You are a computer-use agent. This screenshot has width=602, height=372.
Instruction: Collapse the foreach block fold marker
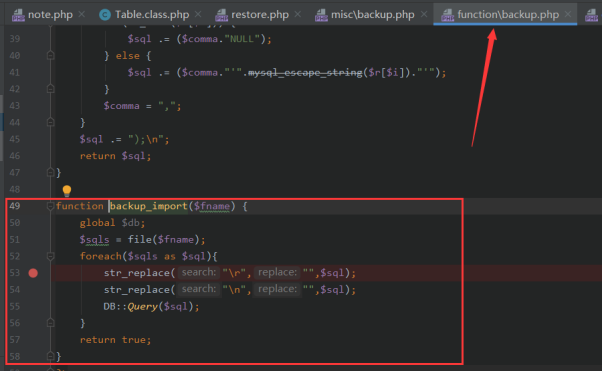(50, 256)
